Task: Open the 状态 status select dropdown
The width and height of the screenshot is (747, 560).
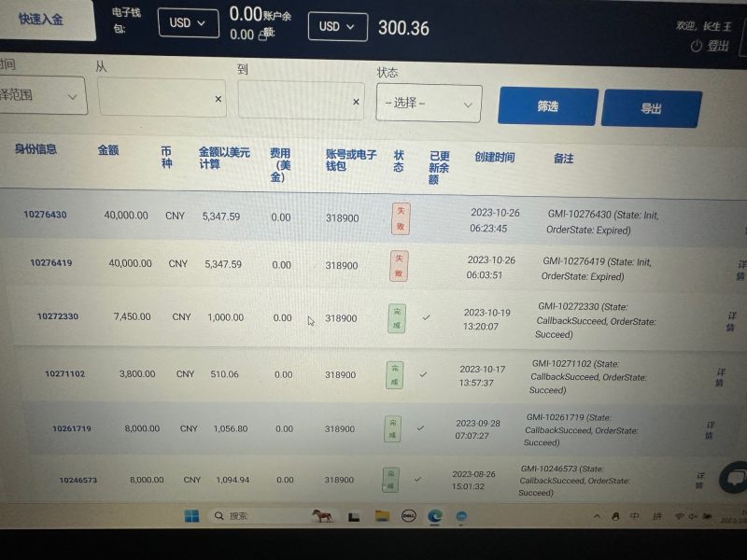Action: tap(429, 104)
